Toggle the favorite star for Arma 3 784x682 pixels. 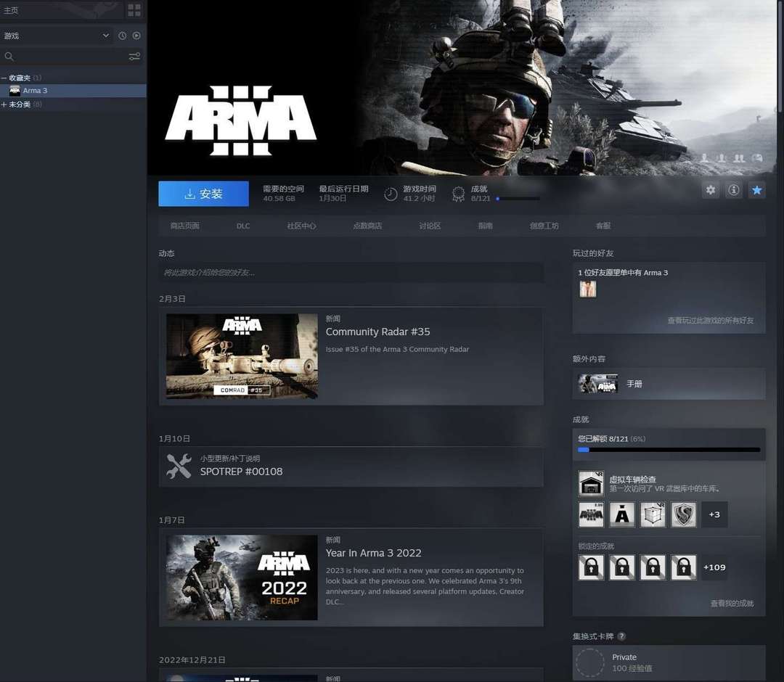[756, 190]
